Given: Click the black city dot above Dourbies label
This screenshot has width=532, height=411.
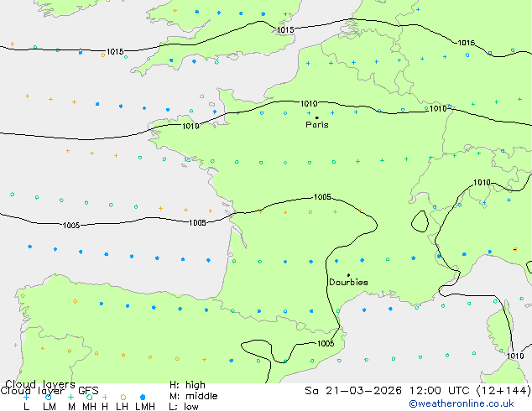Looking at the screenshot, I should pos(348,275).
